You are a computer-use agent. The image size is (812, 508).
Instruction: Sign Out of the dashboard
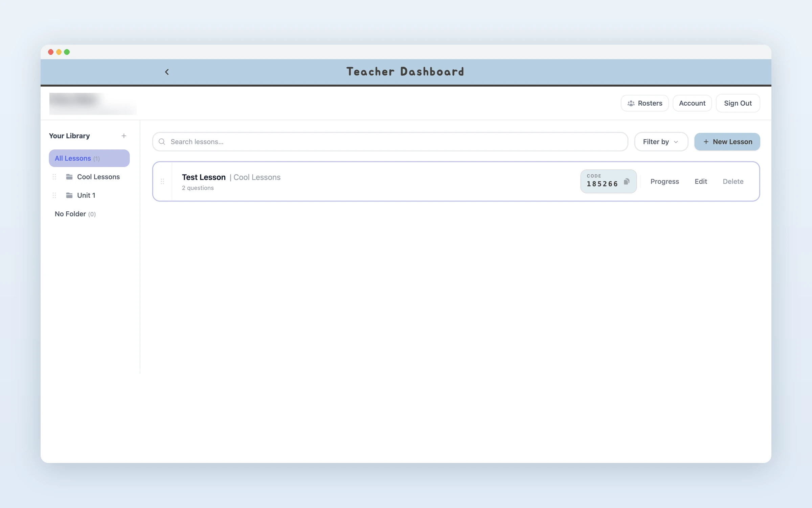(x=738, y=103)
